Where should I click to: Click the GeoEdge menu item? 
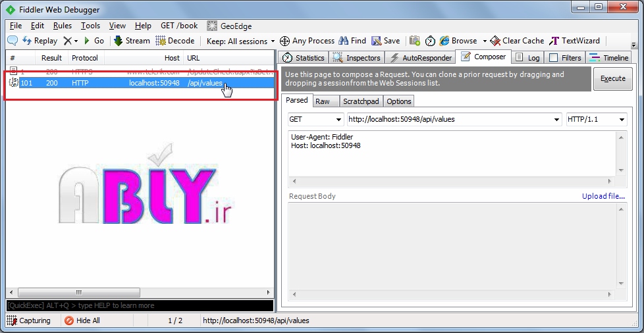coord(229,26)
